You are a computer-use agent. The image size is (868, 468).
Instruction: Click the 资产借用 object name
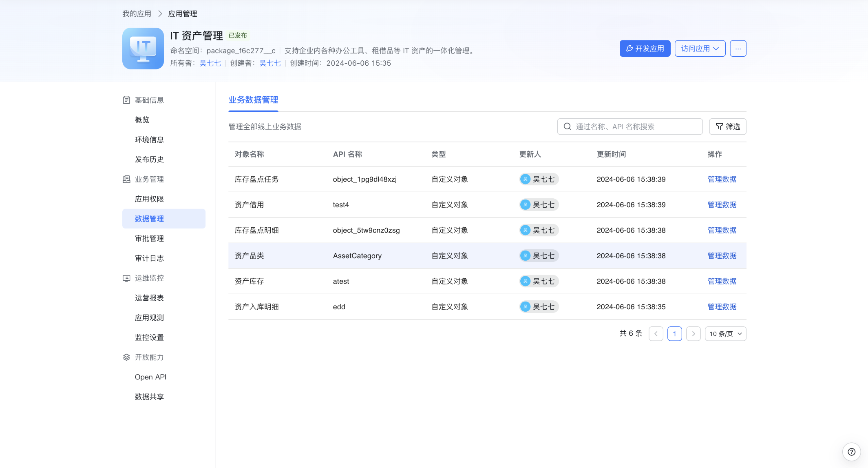249,205
